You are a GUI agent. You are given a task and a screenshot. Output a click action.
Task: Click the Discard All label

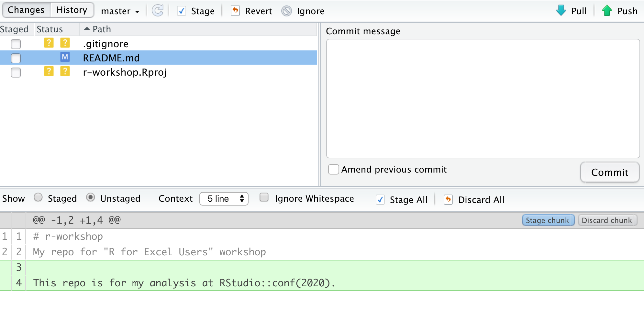click(481, 200)
